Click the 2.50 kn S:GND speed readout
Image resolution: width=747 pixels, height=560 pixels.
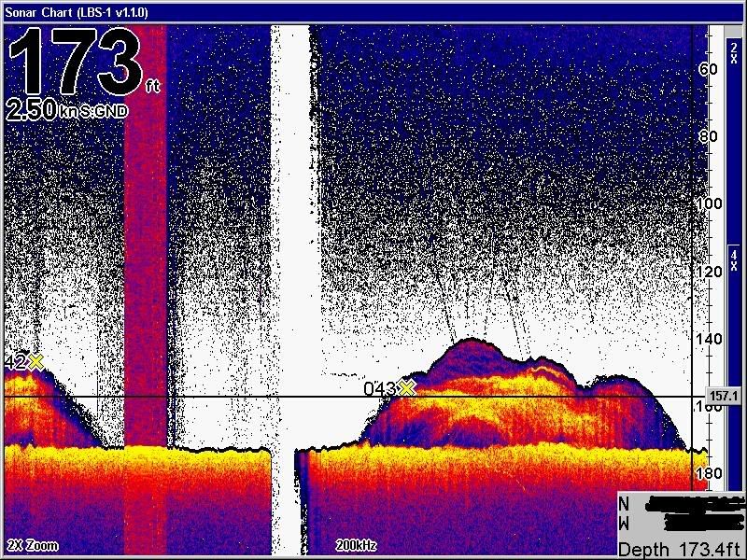67,111
